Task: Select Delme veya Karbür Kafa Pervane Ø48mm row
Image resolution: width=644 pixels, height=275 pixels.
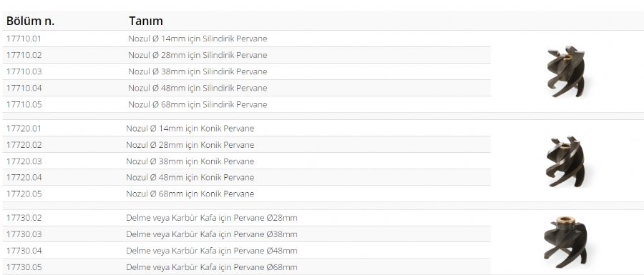Action: pos(246,251)
